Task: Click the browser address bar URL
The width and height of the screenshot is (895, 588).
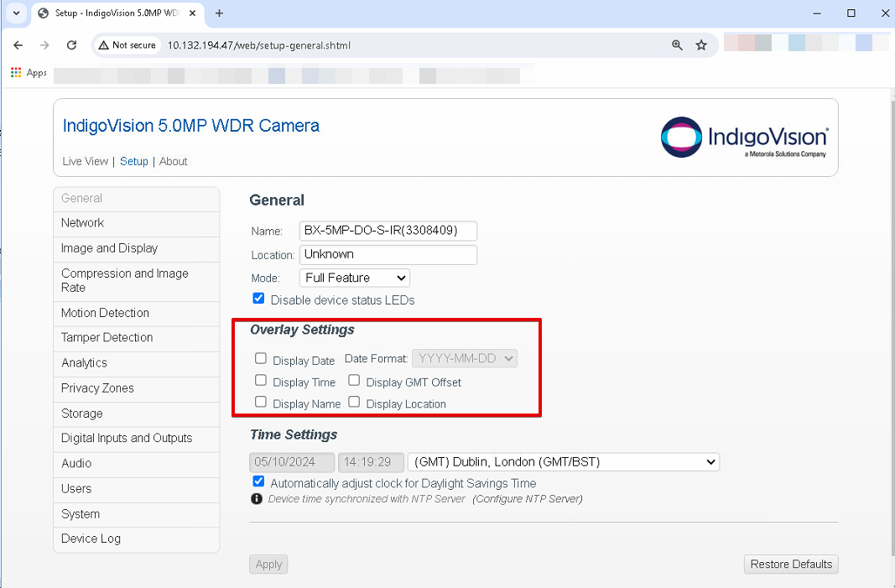Action: [259, 45]
